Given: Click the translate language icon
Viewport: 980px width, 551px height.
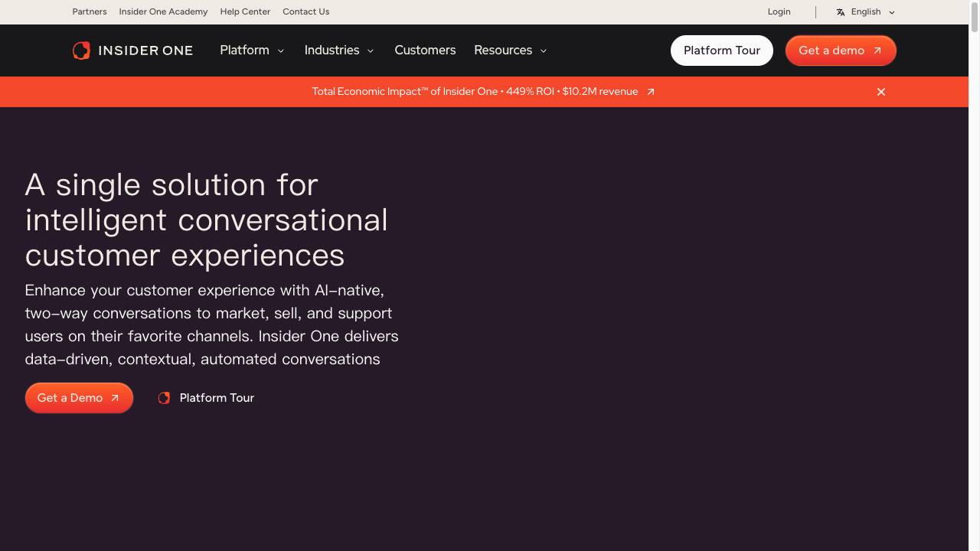Looking at the screenshot, I should click(841, 12).
